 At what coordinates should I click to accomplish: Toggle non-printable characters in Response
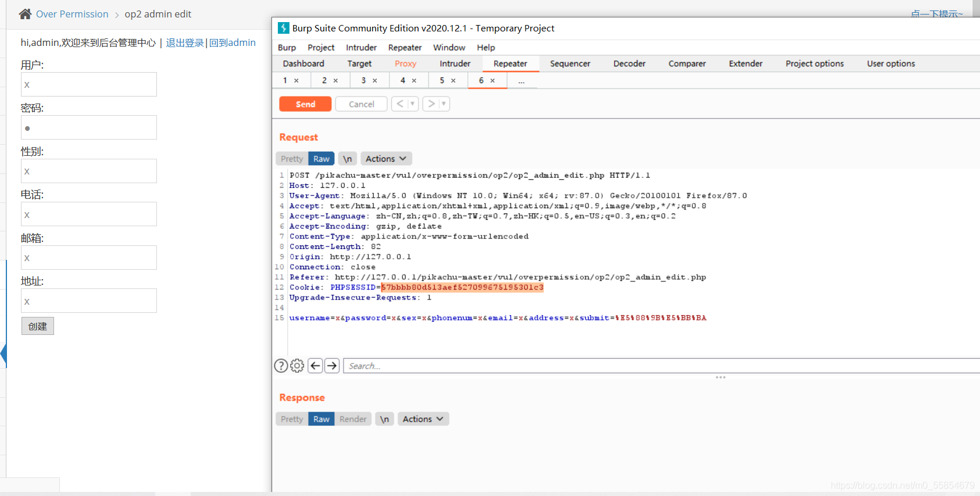384,419
